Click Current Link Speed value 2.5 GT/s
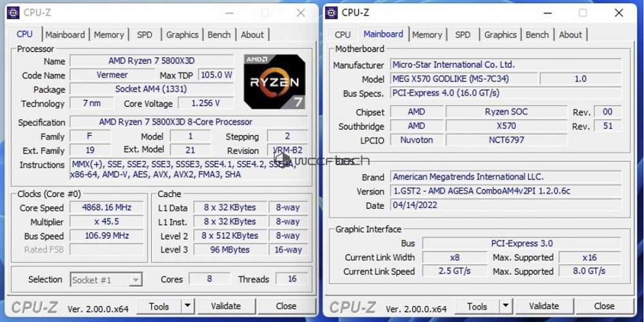Image resolution: width=644 pixels, height=322 pixels. 455,272
